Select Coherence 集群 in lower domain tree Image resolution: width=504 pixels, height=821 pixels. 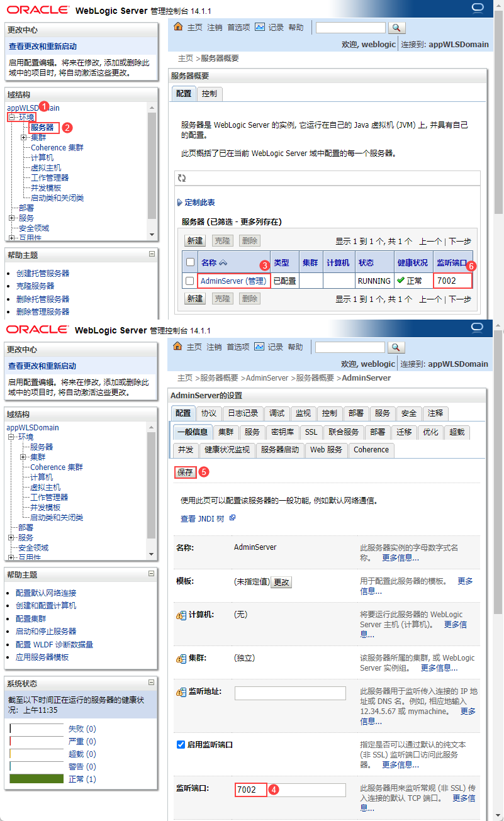coord(57,467)
